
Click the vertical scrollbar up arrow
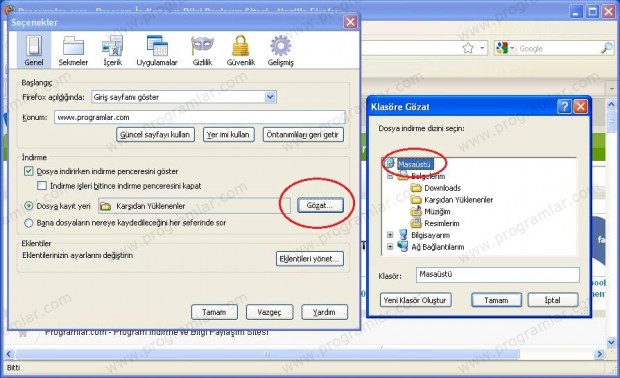tap(611, 104)
